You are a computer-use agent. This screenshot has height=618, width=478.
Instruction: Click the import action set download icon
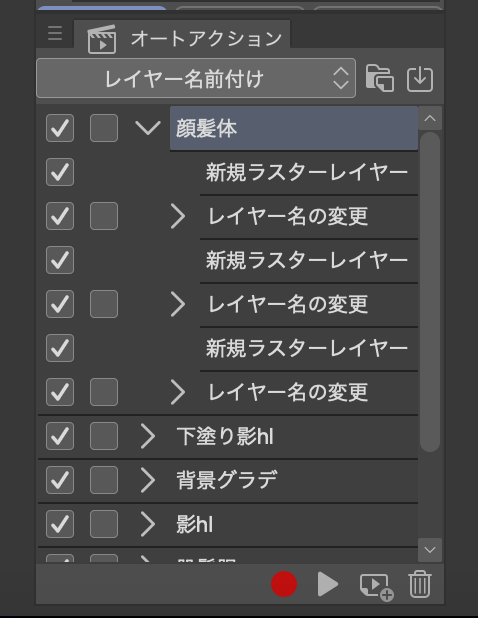420,79
